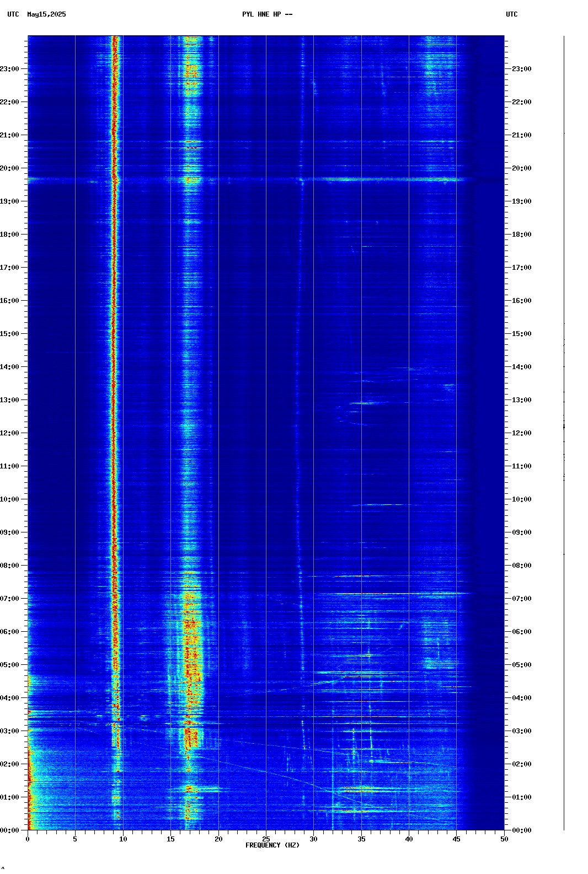Pick the 35 Hz frequency axis label
The image size is (588, 874).
point(361,839)
